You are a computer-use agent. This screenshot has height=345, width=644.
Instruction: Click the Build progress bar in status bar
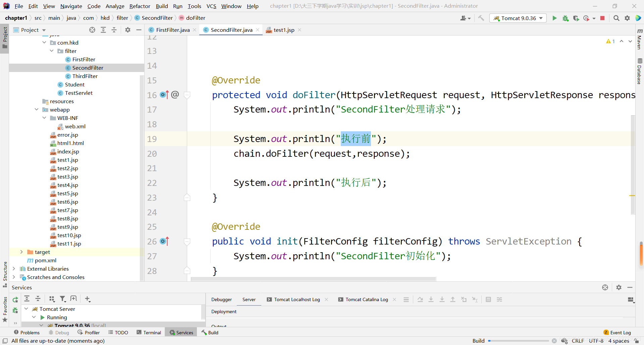point(518,341)
